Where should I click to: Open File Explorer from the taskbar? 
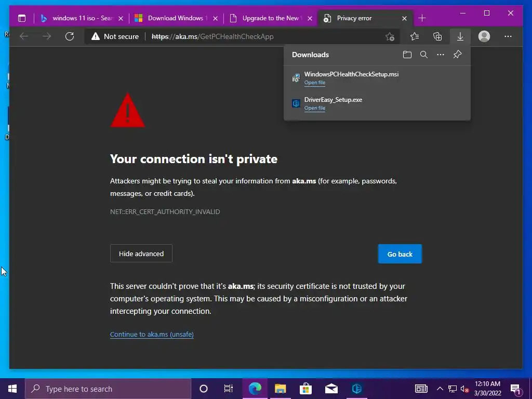(280, 389)
